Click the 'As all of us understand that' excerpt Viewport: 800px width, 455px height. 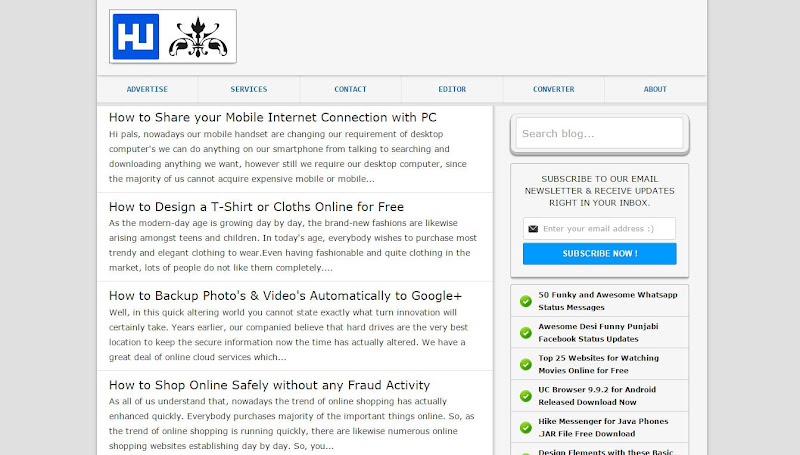(x=291, y=423)
